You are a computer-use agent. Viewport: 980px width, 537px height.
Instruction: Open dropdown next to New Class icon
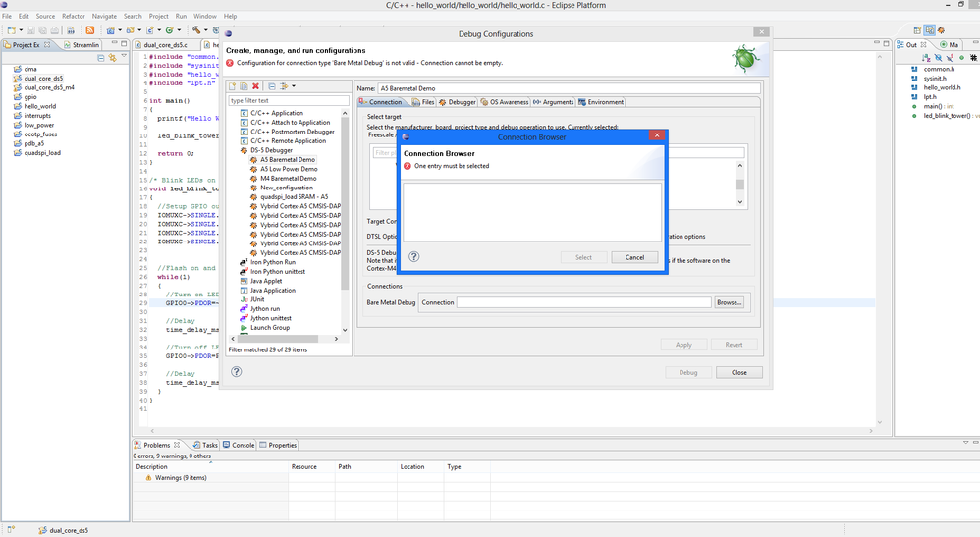[x=179, y=30]
